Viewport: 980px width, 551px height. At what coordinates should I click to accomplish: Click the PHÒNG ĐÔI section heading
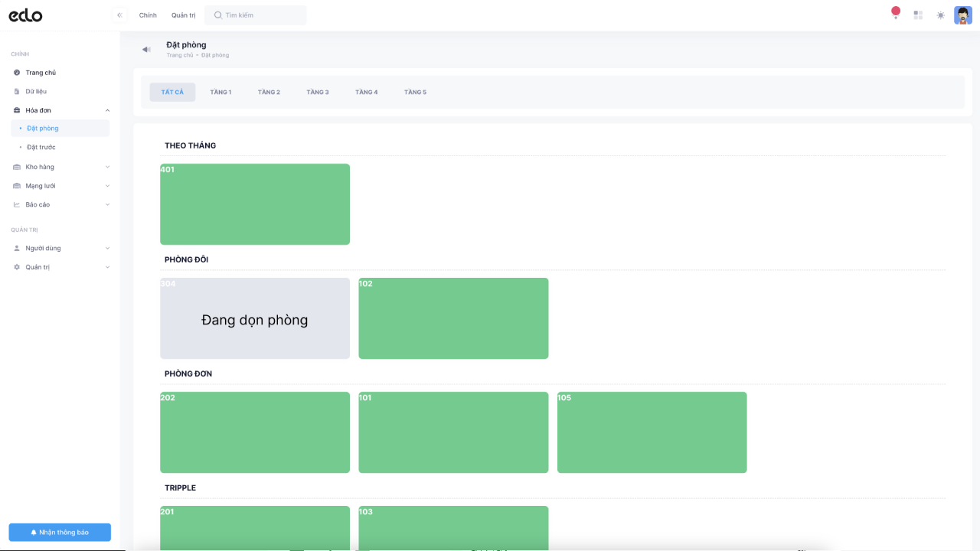pos(186,259)
